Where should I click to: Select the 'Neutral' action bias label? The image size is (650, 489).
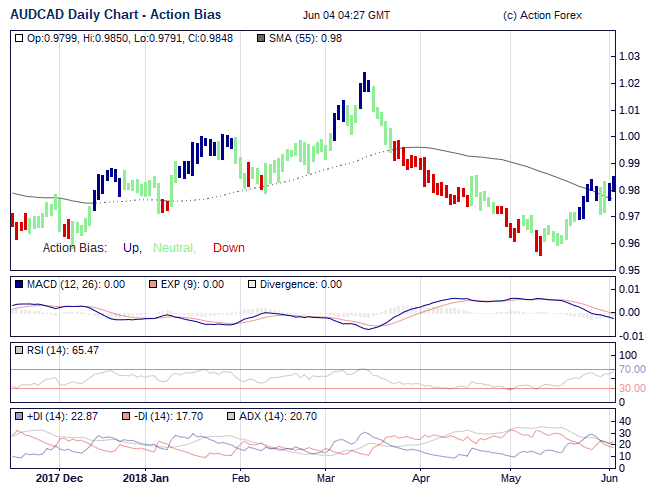click(174, 248)
